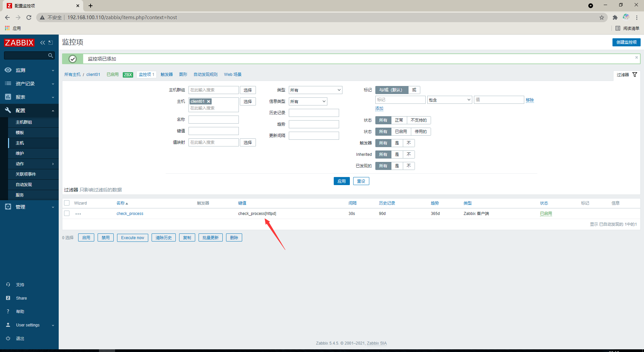This screenshot has width=644, height=352.
Task: Filter status by 停用的
Action: click(421, 132)
